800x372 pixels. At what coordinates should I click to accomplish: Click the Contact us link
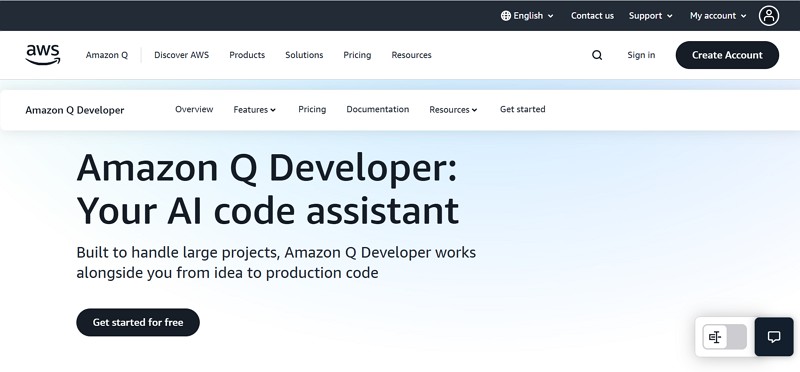(592, 16)
